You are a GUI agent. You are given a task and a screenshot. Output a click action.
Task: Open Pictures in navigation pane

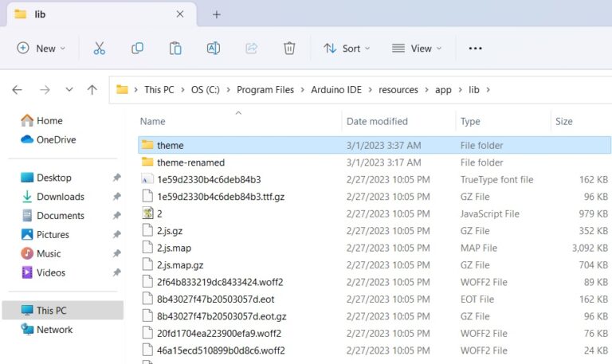[45, 234]
